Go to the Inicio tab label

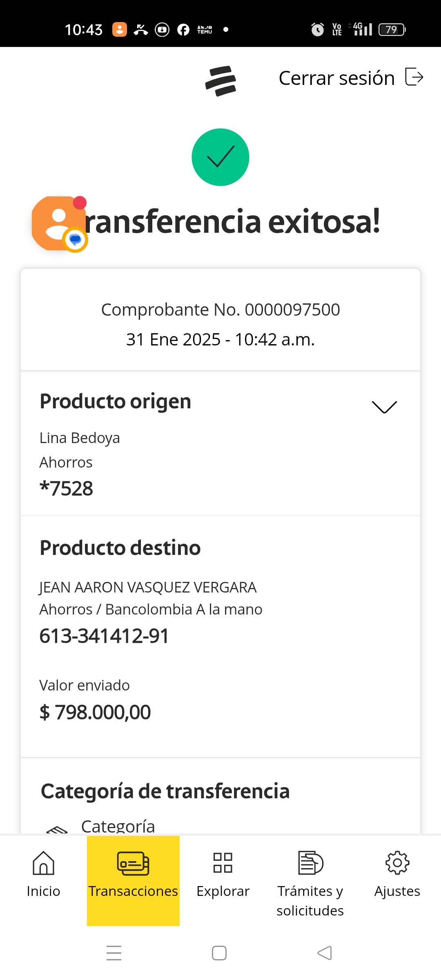[x=43, y=891]
